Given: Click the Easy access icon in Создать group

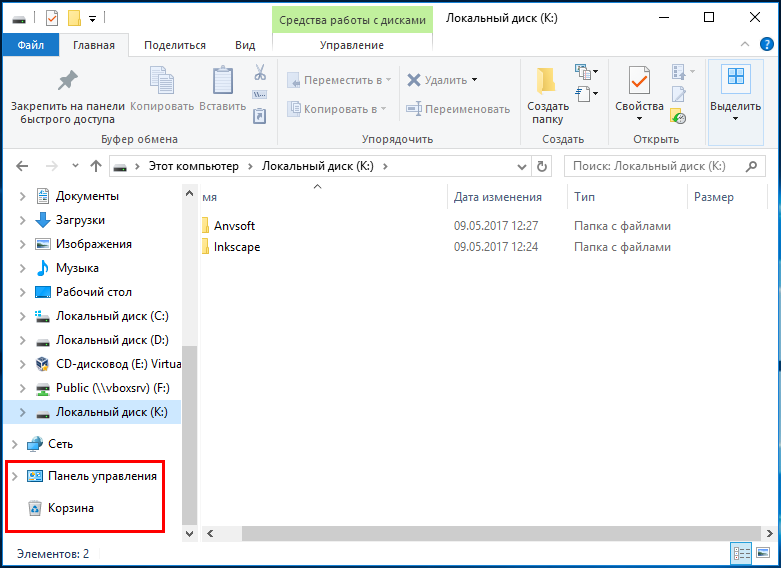Looking at the screenshot, I should pyautogui.click(x=583, y=94).
